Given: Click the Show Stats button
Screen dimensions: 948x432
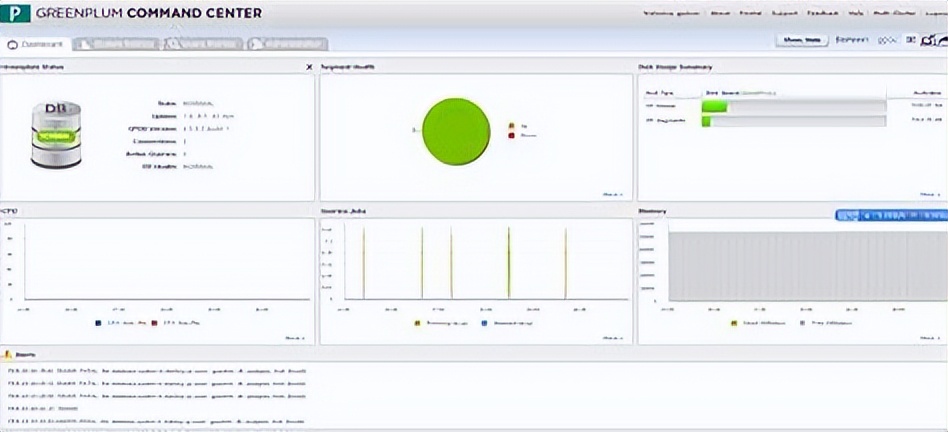Looking at the screenshot, I should 801,40.
